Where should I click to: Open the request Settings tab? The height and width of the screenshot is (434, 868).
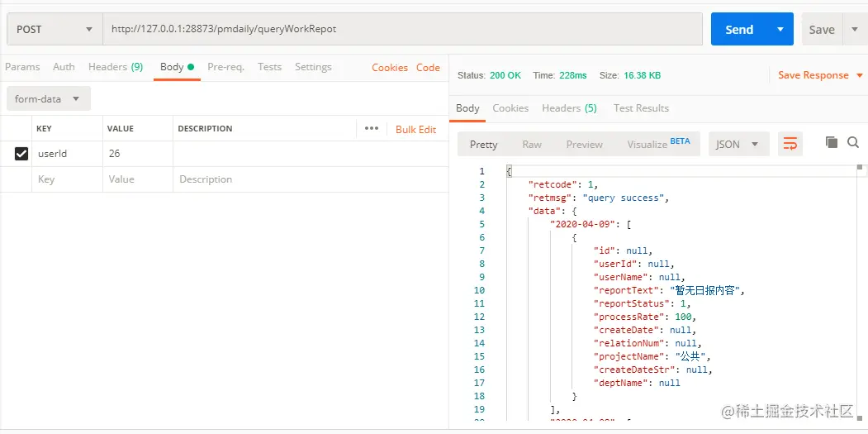[313, 67]
